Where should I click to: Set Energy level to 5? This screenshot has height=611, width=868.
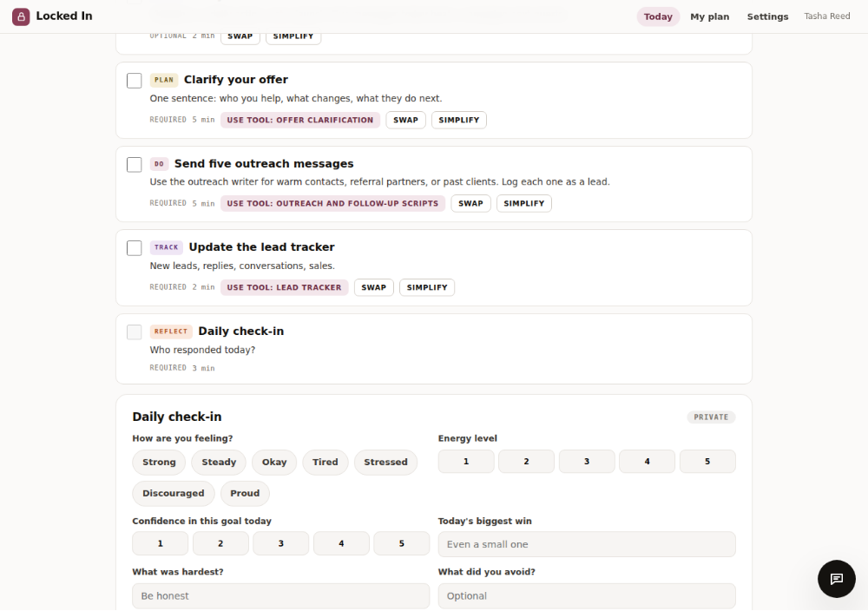pyautogui.click(x=707, y=462)
